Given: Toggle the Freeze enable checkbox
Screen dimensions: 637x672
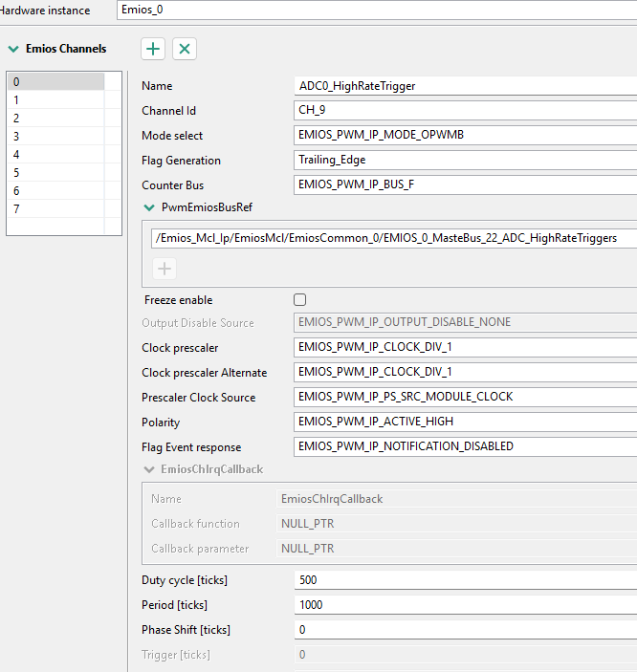Looking at the screenshot, I should [300, 299].
